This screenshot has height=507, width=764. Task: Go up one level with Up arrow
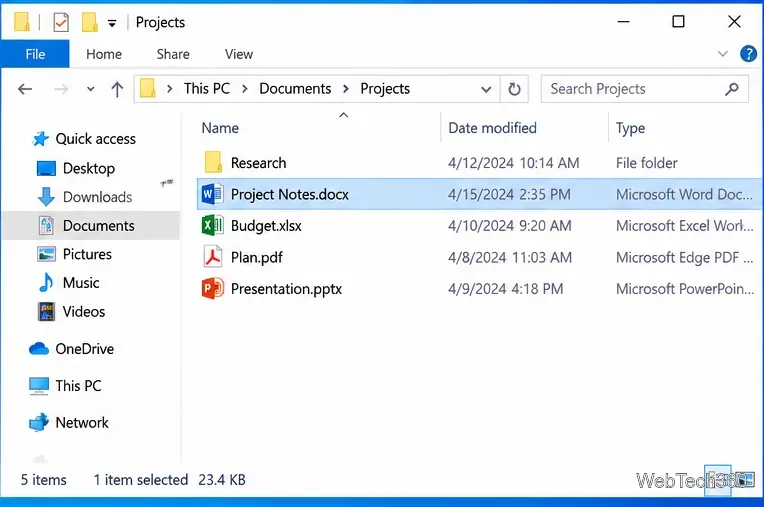[x=117, y=89]
